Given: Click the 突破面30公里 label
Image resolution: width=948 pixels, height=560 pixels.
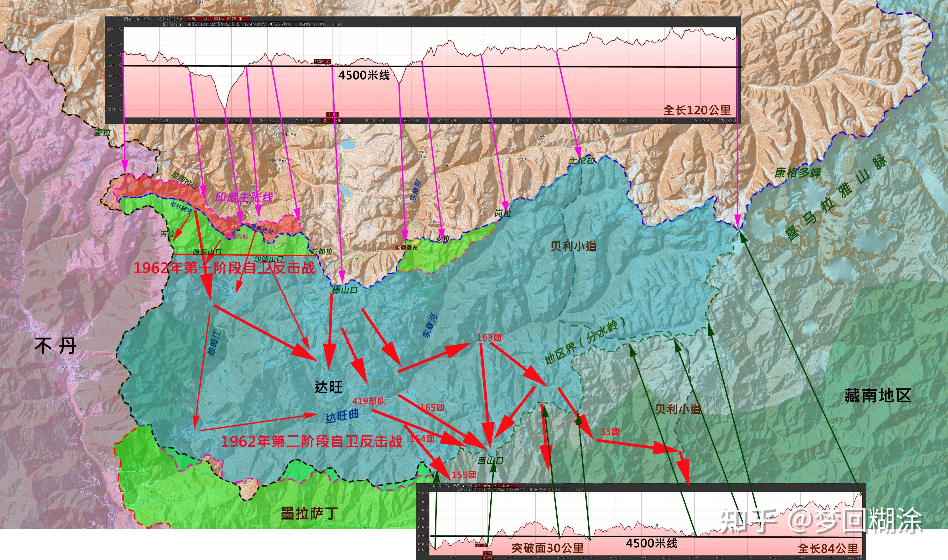Looking at the screenshot, I should pyautogui.click(x=547, y=548).
